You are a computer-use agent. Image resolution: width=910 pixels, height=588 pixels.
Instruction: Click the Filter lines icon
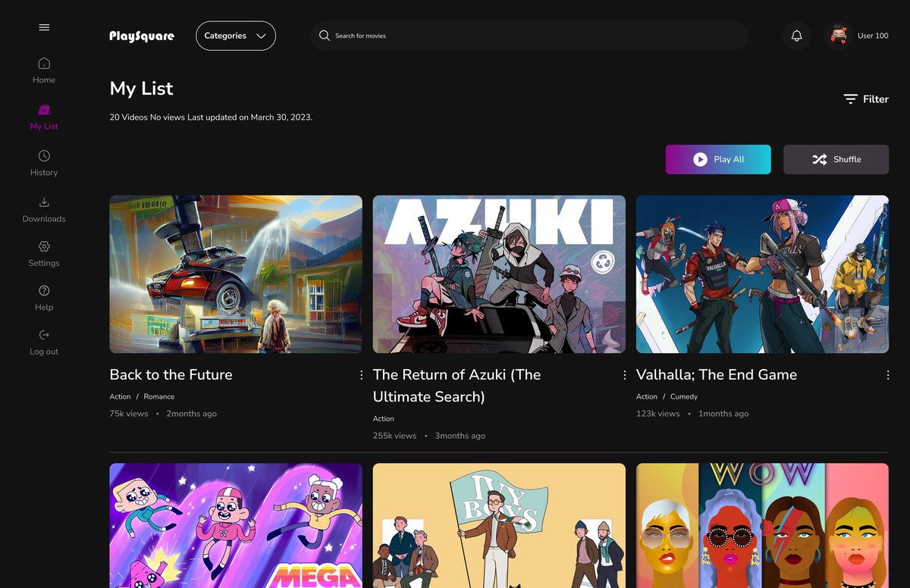[851, 99]
